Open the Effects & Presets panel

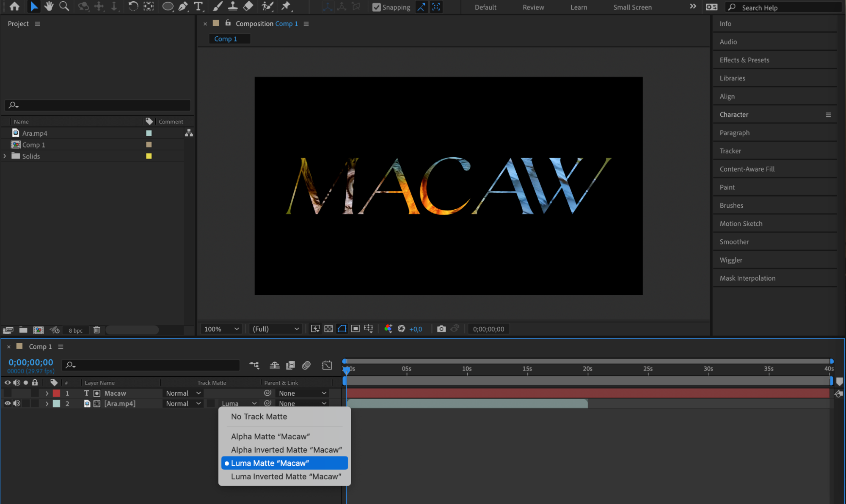(744, 60)
